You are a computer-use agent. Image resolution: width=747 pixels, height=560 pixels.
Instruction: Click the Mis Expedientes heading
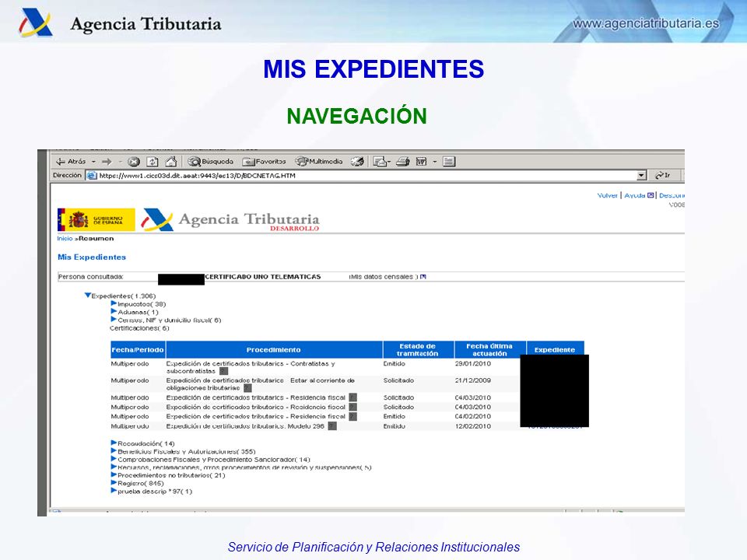click(x=92, y=257)
